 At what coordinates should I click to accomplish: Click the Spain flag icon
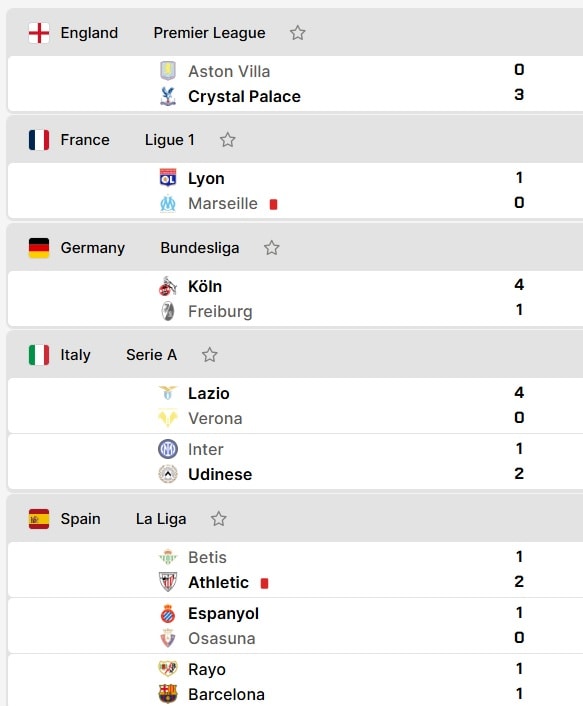39,519
